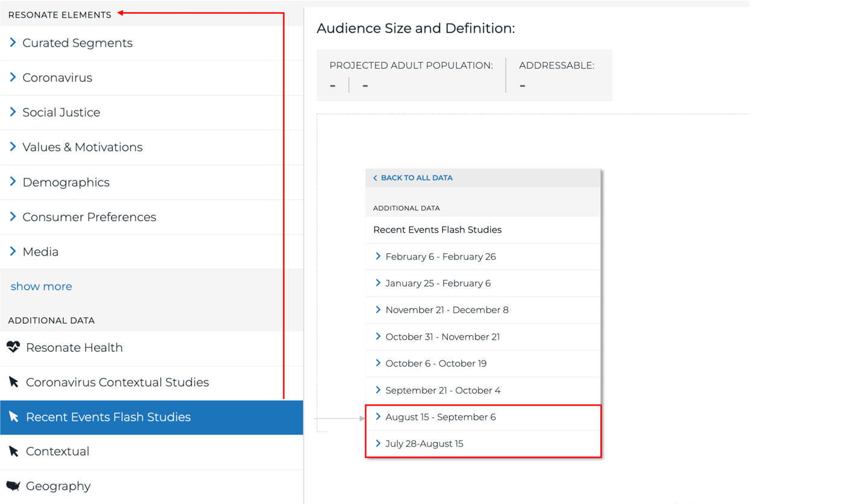Click the PROJECTED ADULT POPULATION label
862x504 pixels.
coord(411,65)
